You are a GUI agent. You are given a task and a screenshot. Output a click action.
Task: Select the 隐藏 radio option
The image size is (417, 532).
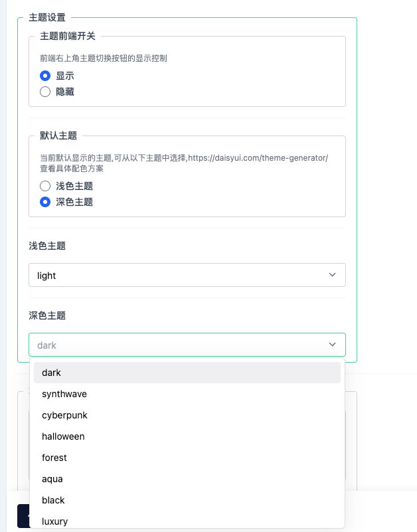pyautogui.click(x=45, y=92)
